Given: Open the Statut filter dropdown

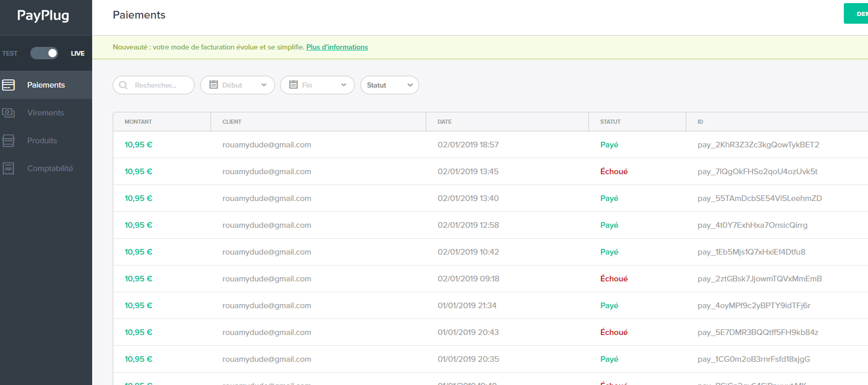Looking at the screenshot, I should (390, 85).
